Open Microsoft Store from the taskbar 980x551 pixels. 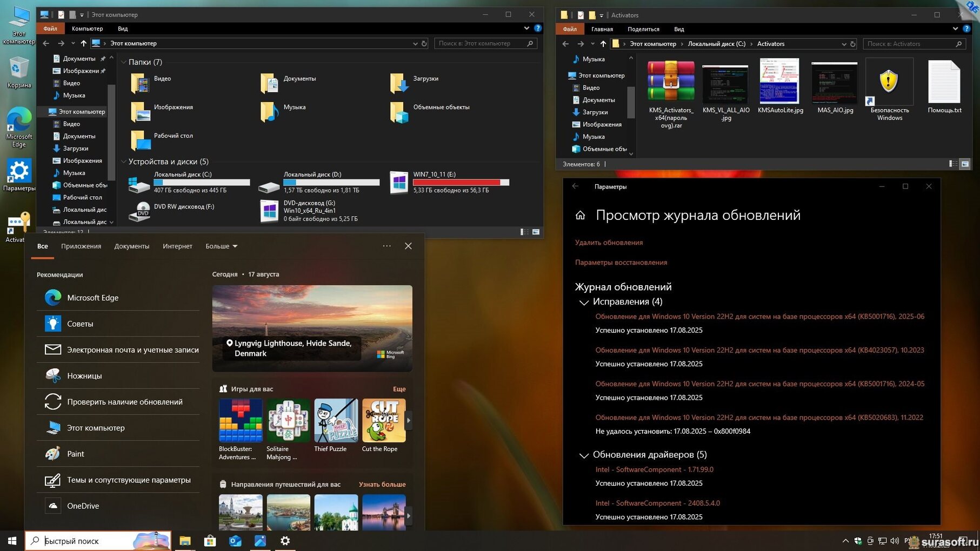click(x=210, y=541)
